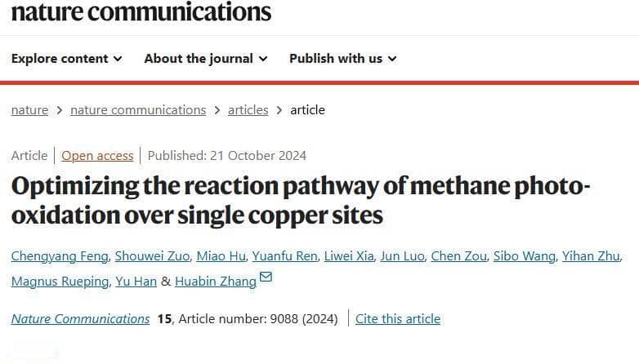Open Magnus Rueping author link
The width and height of the screenshot is (639, 364).
coord(60,282)
